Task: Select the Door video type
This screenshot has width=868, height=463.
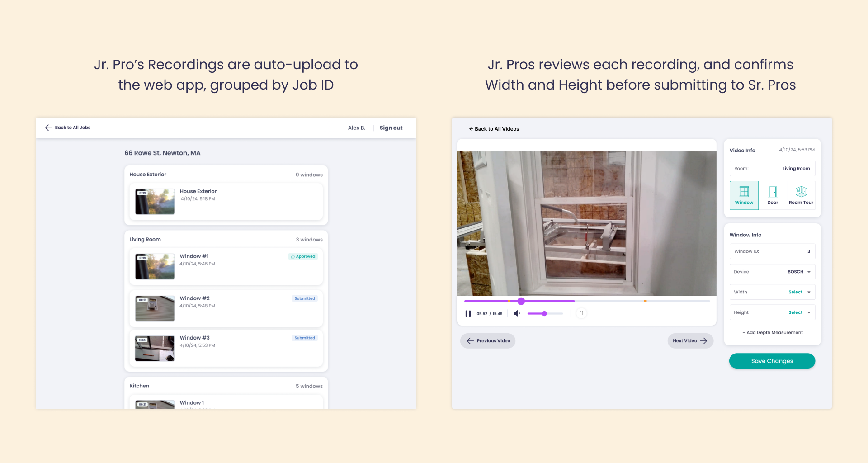Action: click(773, 195)
